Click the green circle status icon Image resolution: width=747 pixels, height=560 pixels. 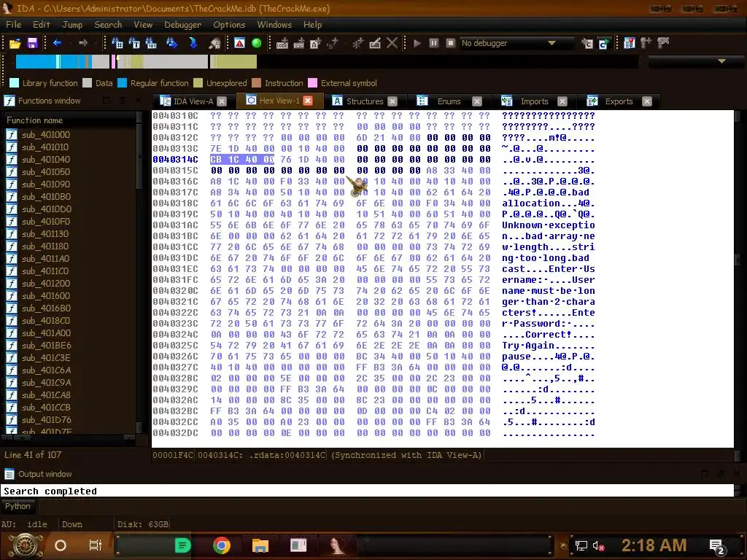pos(256,43)
